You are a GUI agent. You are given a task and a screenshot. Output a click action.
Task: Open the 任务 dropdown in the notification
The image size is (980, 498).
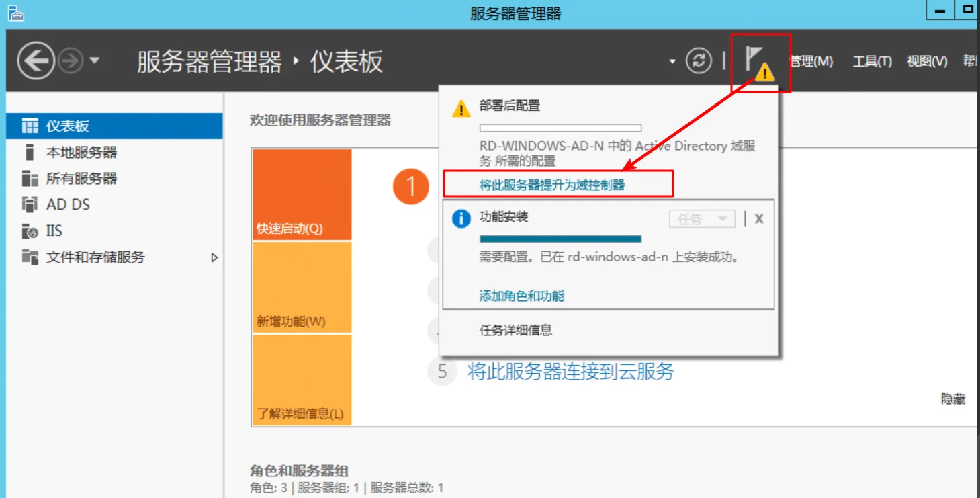click(x=702, y=219)
